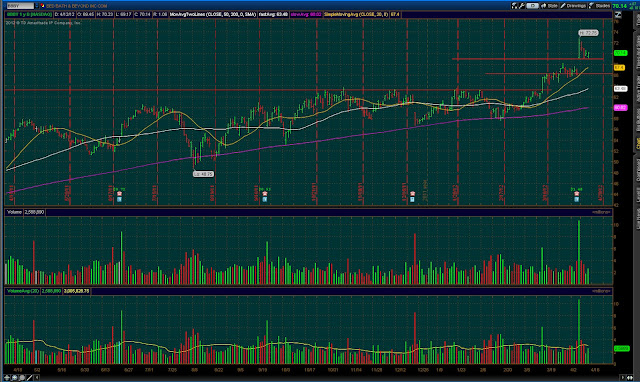Click the MovAvgTwoLines study label
Screen dimensions: 640x382
[213, 14]
